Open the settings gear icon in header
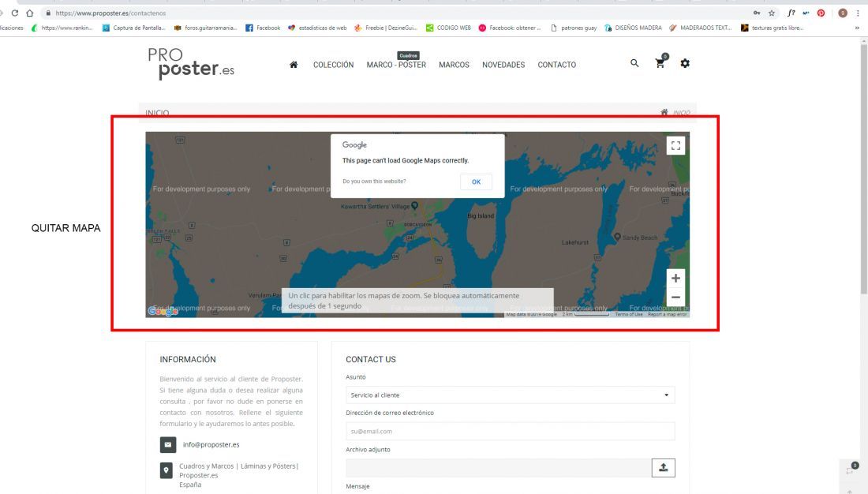Screen dimensions: 868x494 (x=685, y=63)
